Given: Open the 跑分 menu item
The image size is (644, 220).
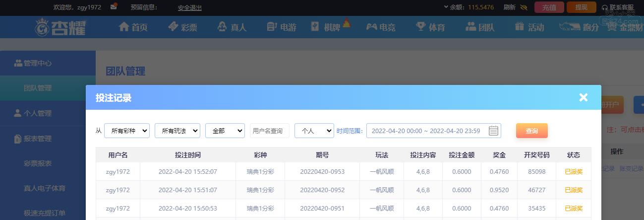Looking at the screenshot, I should [x=579, y=27].
